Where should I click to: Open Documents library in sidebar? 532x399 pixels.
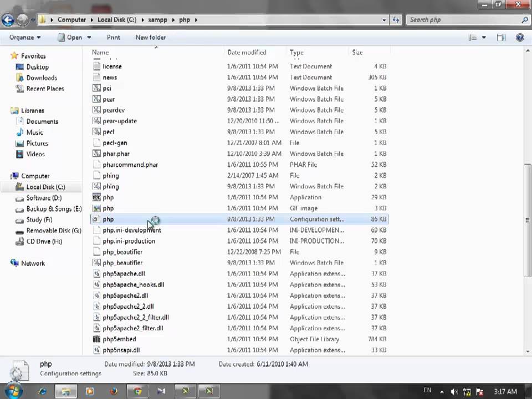tap(42, 121)
